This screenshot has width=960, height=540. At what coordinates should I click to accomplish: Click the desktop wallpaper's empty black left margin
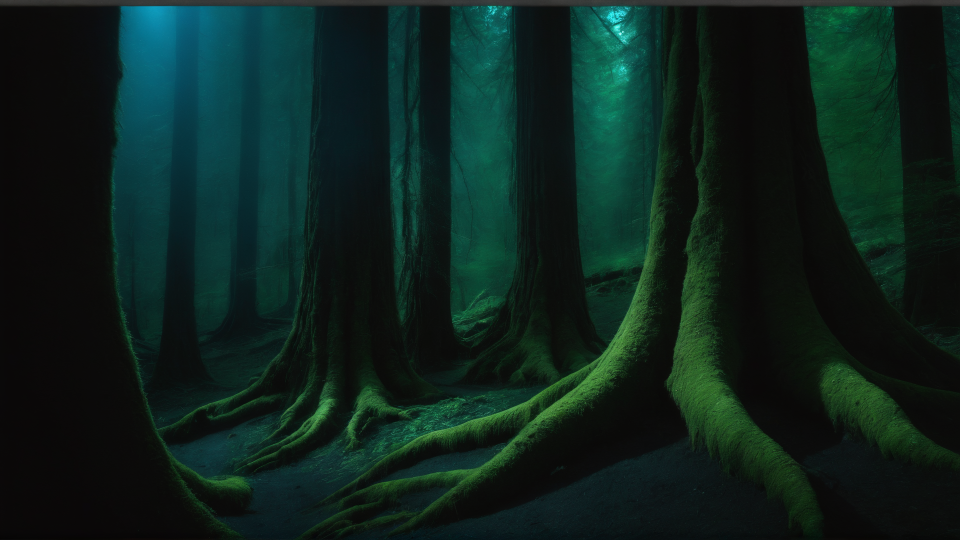[x=20, y=270]
